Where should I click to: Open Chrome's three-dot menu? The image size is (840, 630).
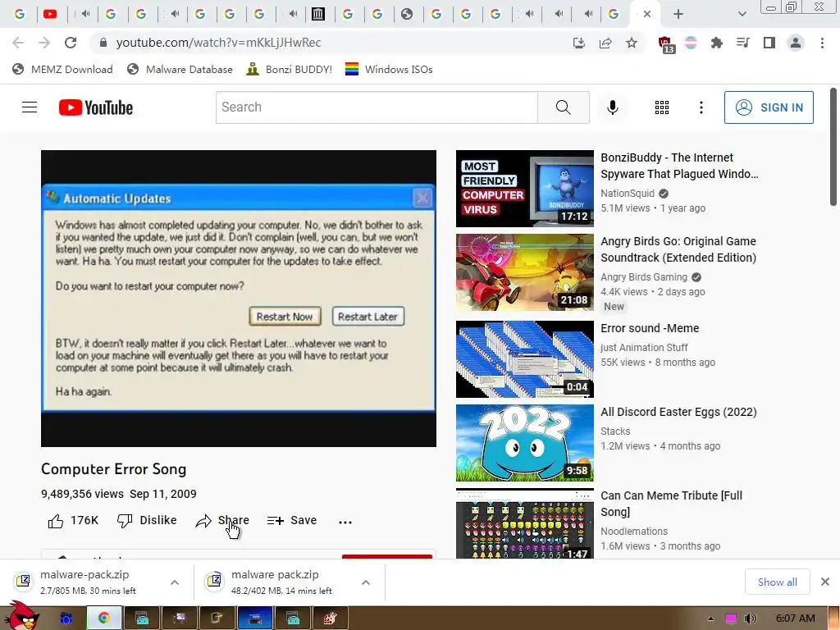pyautogui.click(x=822, y=43)
